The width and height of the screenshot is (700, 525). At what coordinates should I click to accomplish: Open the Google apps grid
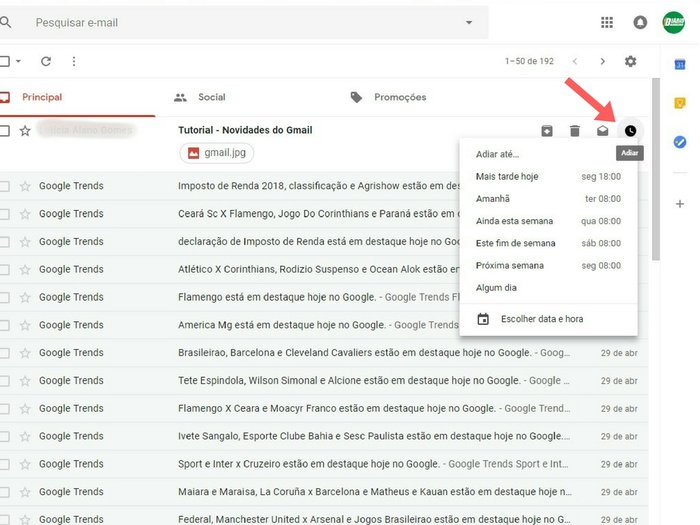(x=607, y=22)
